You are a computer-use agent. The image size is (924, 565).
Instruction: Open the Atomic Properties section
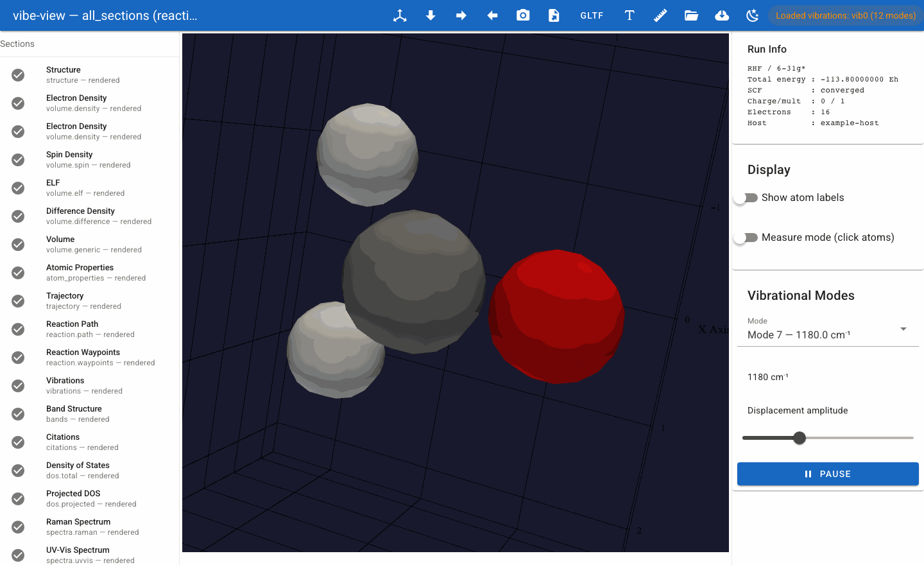(x=89, y=273)
